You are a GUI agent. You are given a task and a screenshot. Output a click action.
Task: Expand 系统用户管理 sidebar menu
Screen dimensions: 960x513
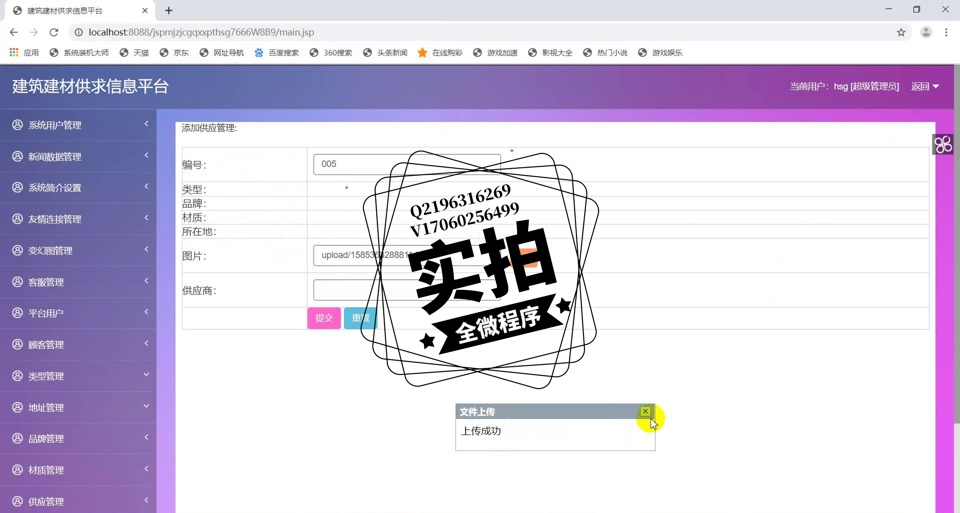click(x=78, y=125)
